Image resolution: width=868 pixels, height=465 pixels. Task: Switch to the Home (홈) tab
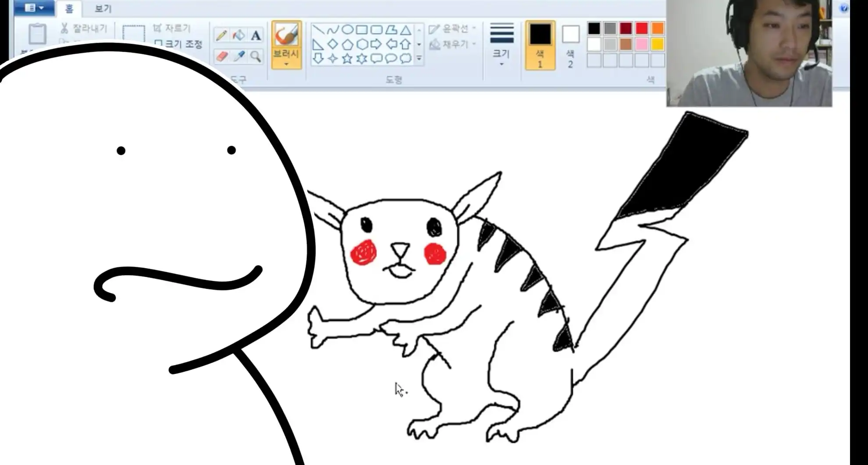tap(69, 9)
